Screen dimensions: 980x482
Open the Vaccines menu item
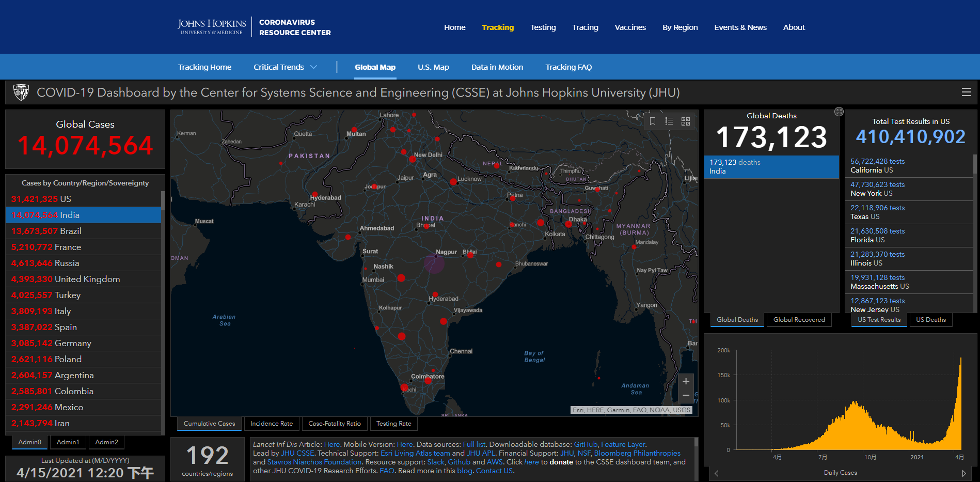click(630, 27)
